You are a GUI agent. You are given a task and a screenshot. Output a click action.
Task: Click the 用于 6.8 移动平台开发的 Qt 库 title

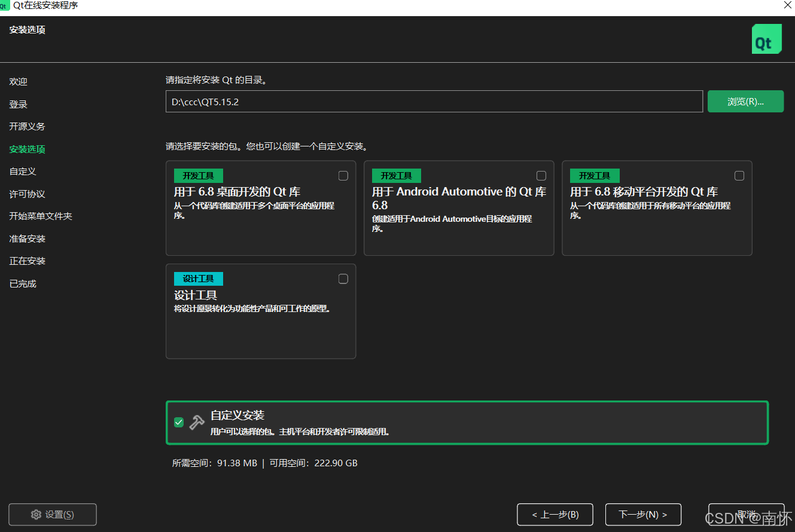pos(644,192)
